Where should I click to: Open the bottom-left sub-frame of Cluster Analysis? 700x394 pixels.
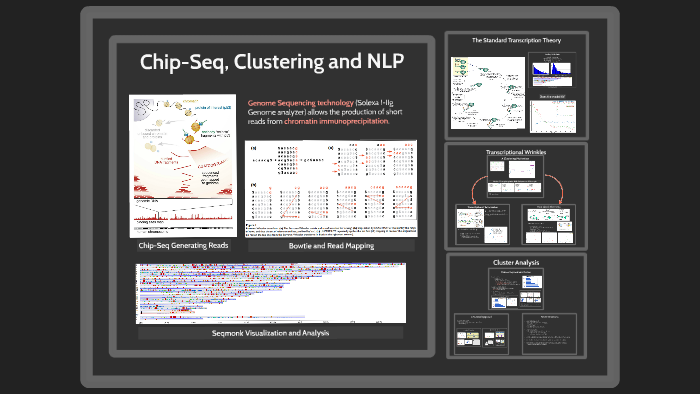pos(481,334)
